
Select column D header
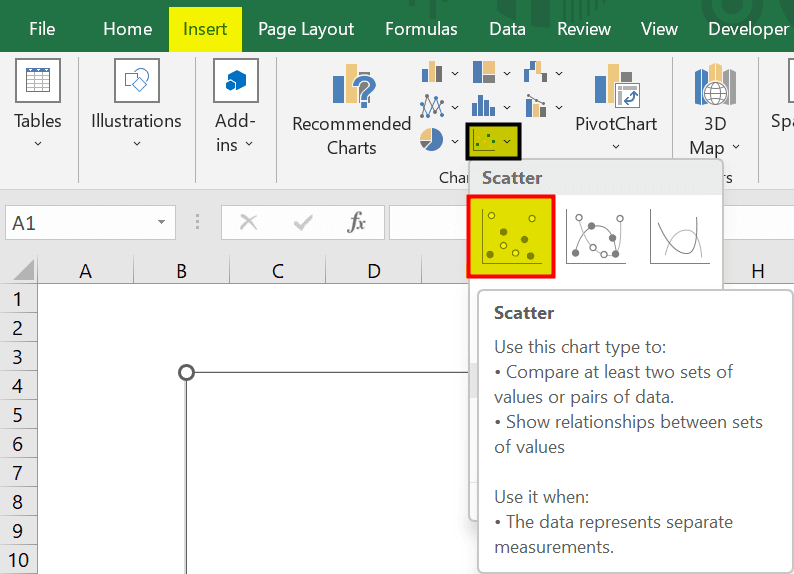tap(374, 271)
